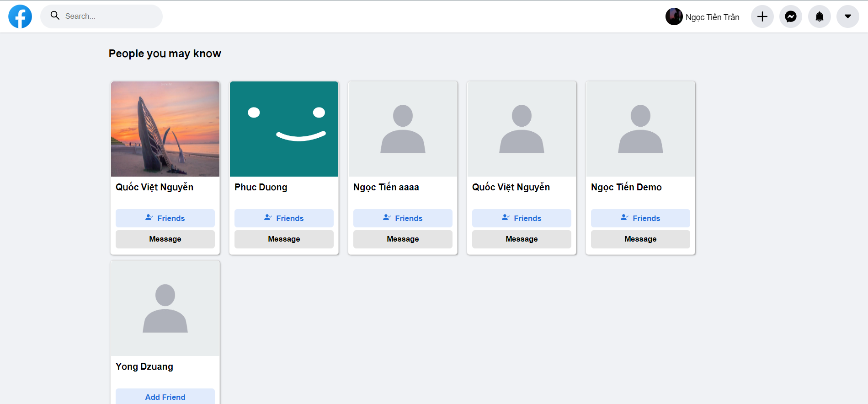
Task: Message Ngọc Tiến aaaa
Action: (403, 239)
